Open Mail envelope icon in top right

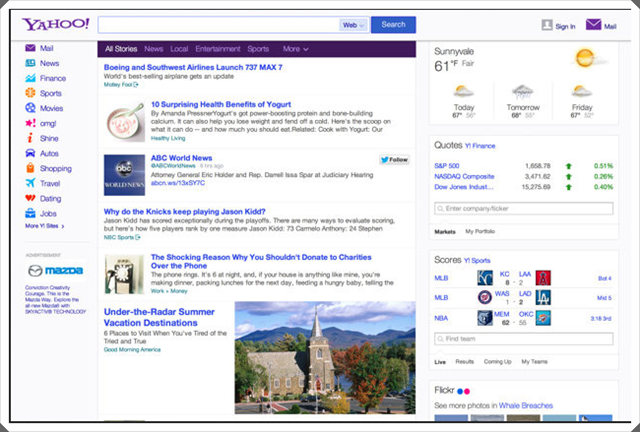[x=593, y=24]
